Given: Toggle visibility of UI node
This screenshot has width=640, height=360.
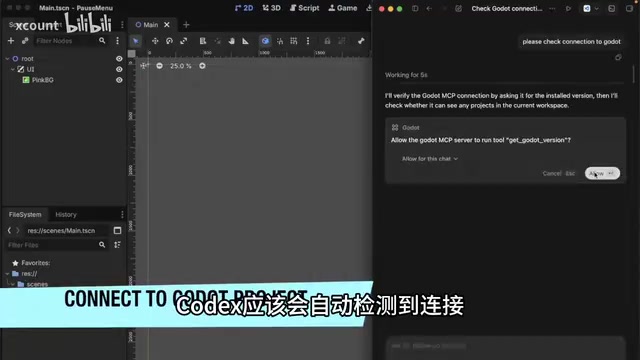Looking at the screenshot, I should [x=119, y=69].
